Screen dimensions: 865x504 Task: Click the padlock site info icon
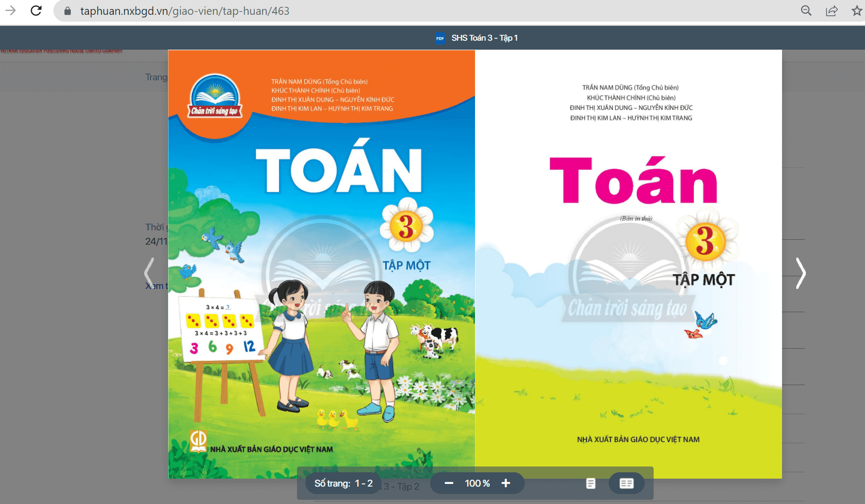pyautogui.click(x=67, y=11)
